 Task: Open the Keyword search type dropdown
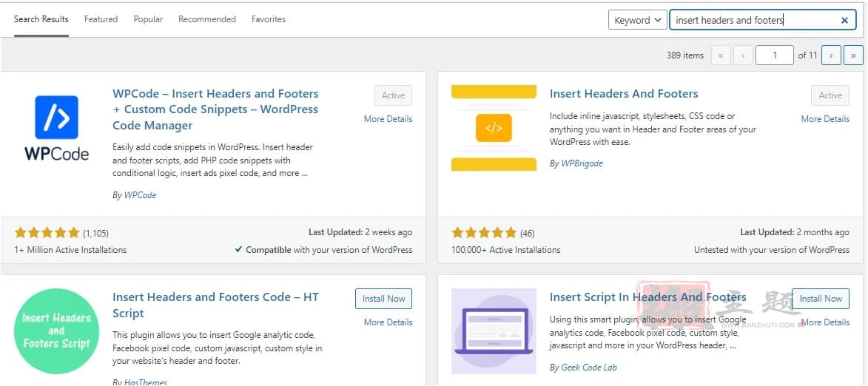(x=637, y=20)
